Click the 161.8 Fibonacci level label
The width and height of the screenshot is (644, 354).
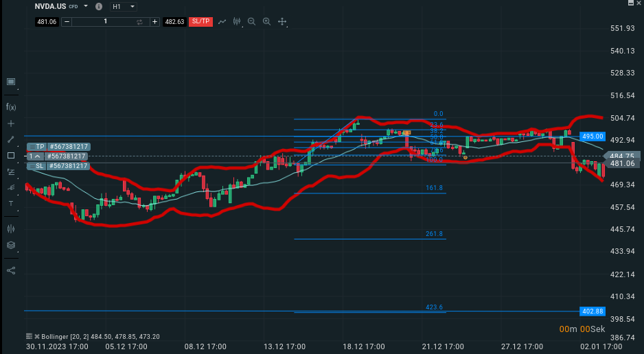tap(434, 188)
